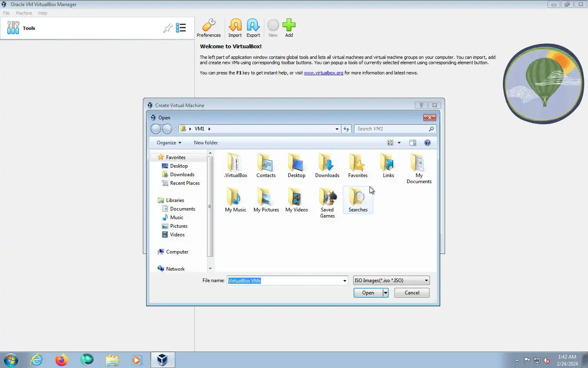The width and height of the screenshot is (588, 368).
Task: Click the New machine toolbar icon
Action: pos(273,28)
